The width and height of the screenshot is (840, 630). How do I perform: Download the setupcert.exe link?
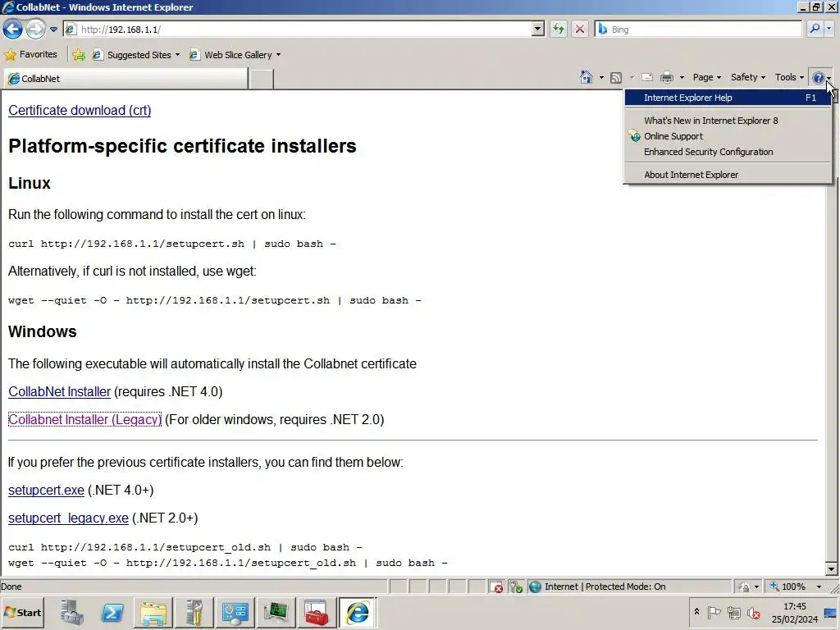[x=46, y=491]
